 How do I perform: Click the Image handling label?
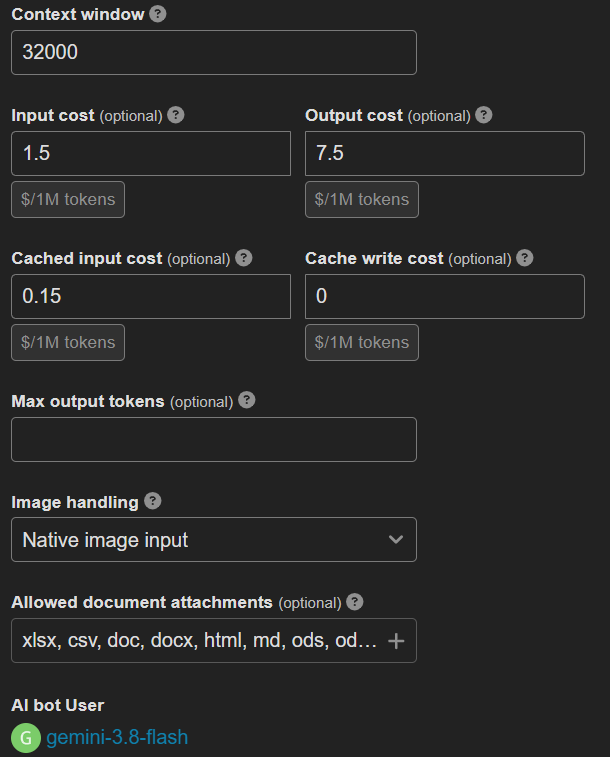[x=75, y=502]
